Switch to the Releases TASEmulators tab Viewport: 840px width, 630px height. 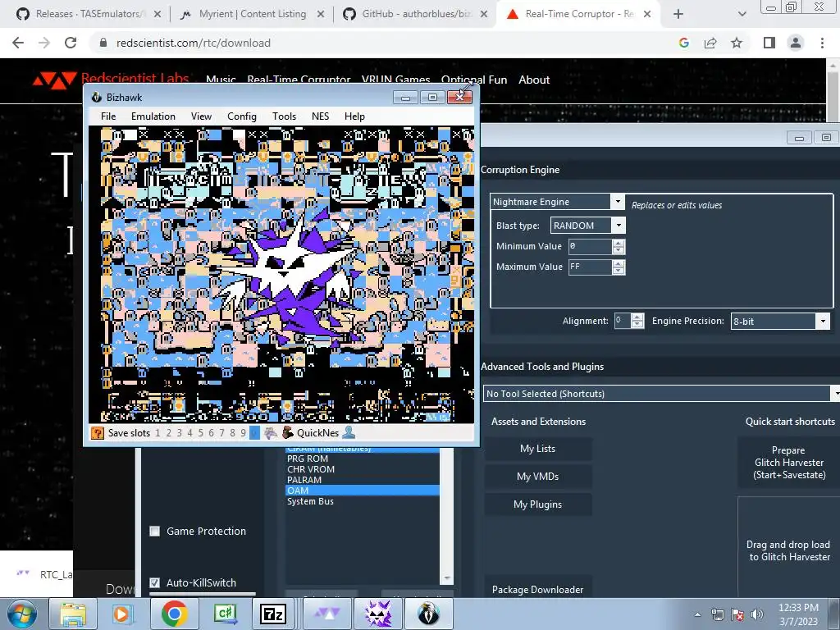tap(89, 14)
